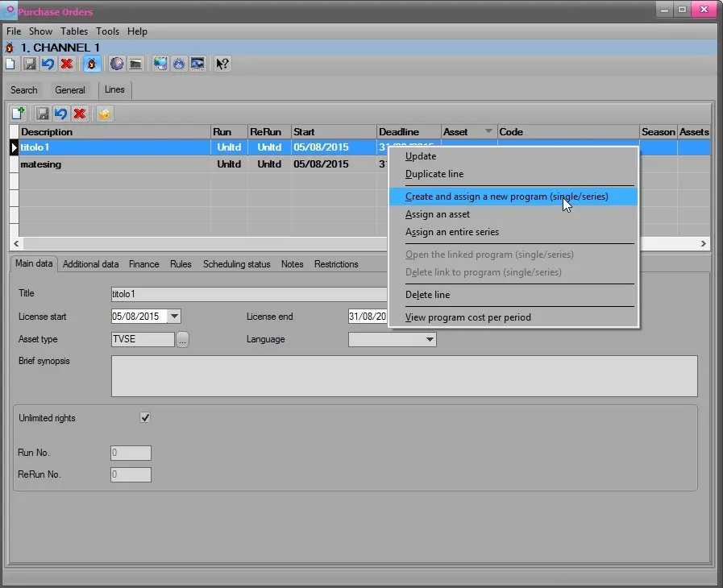Click the blank new document icon in main toolbar
The height and width of the screenshot is (588, 723).
coord(10,64)
